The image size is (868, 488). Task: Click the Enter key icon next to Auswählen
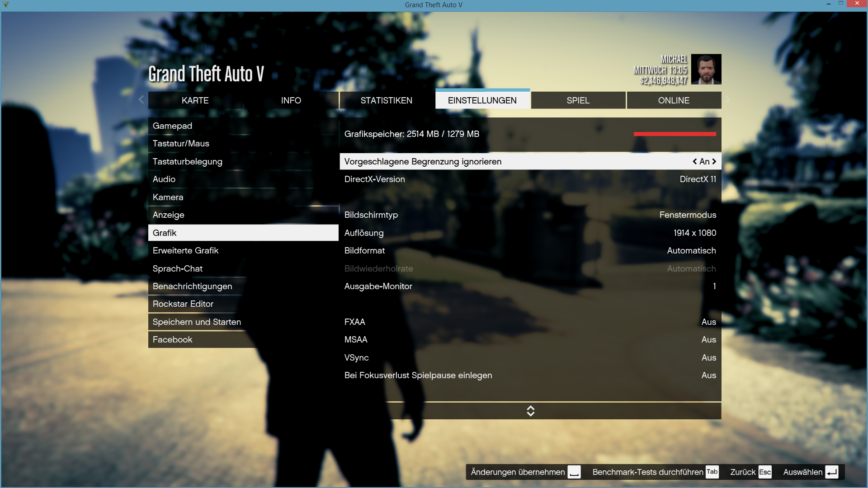click(x=831, y=472)
